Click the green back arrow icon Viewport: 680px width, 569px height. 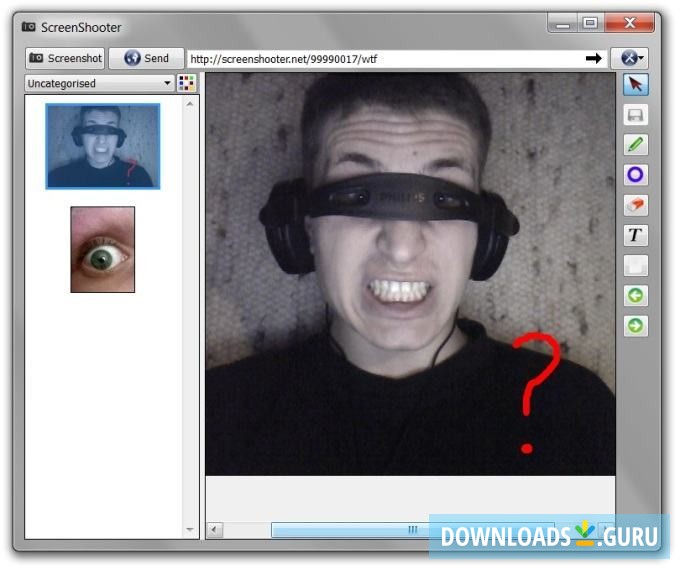[x=638, y=297]
